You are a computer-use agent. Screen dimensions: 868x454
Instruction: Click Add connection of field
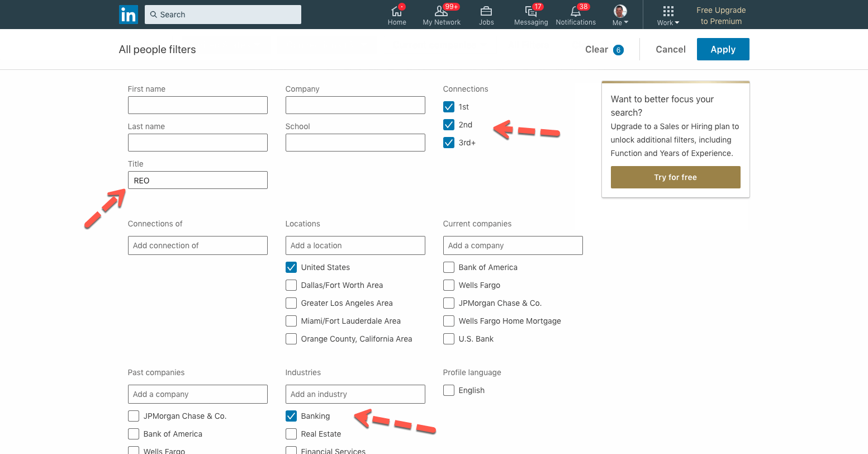[x=198, y=245]
